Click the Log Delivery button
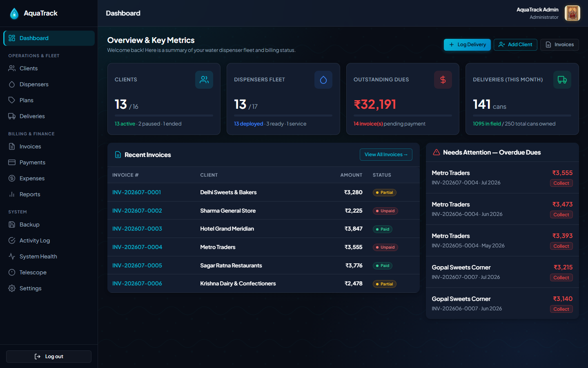The image size is (588, 368). (467, 45)
